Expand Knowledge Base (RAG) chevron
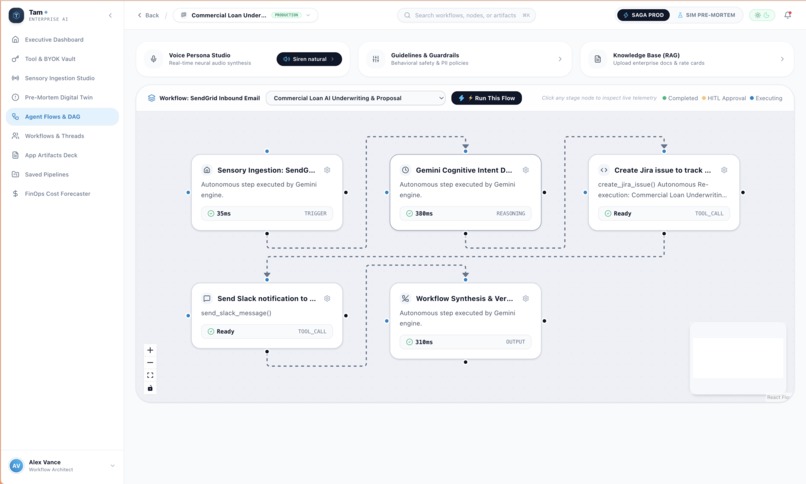The width and height of the screenshot is (806, 484). coord(782,59)
